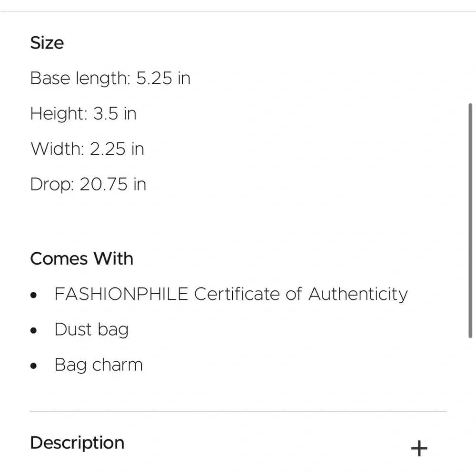This screenshot has width=476, height=476.
Task: Click the Dust bag list item
Action: pyautogui.click(x=91, y=330)
